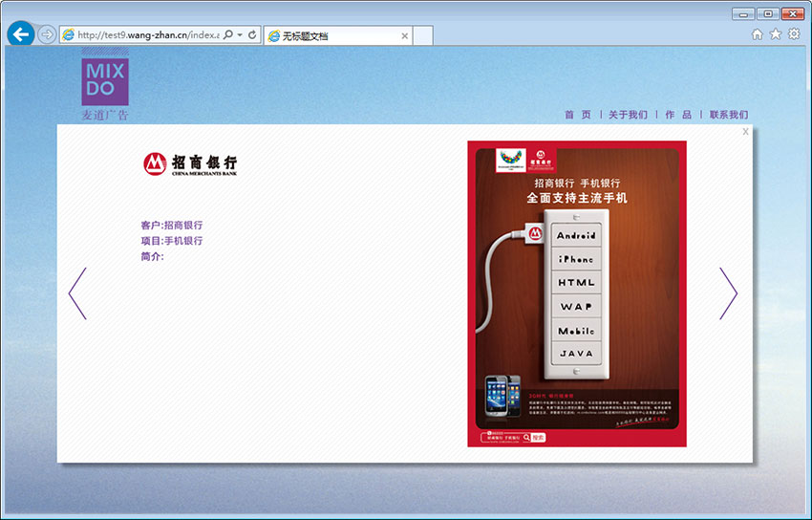Select the 无标题文档 browser tab
Screen dimensions: 812x520
337,35
